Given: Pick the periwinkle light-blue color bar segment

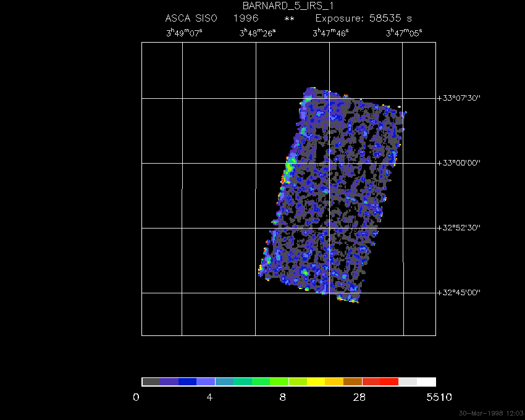Looking at the screenshot, I should point(206,382).
